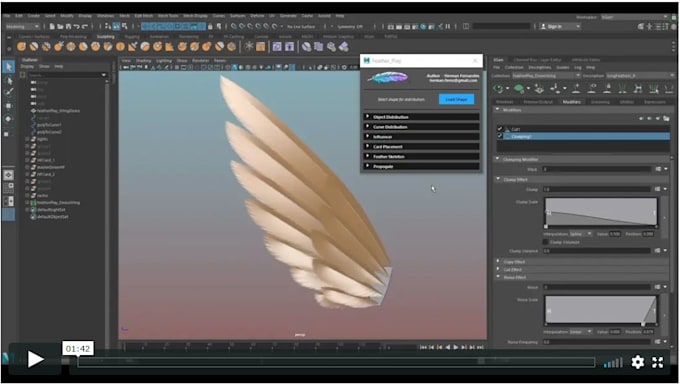Screen dimensions: 680x386
Task: Click the last icon on the Sculpting shelf
Action: [x=343, y=46]
